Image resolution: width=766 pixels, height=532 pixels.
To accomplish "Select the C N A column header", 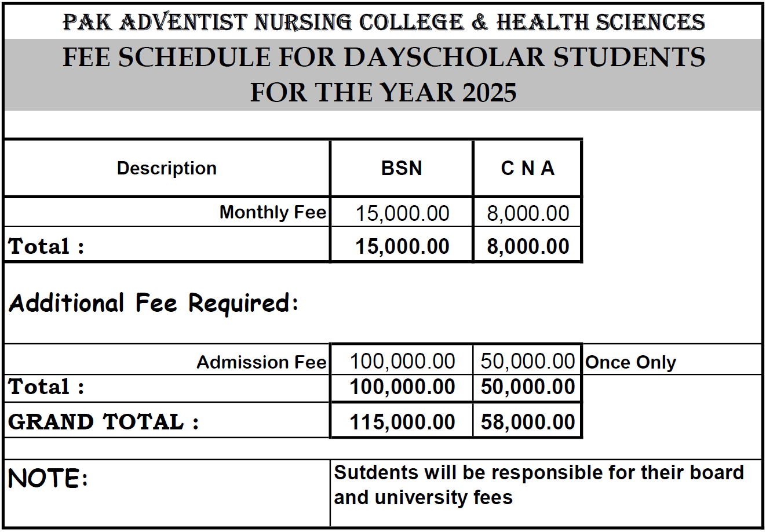I will click(x=527, y=168).
